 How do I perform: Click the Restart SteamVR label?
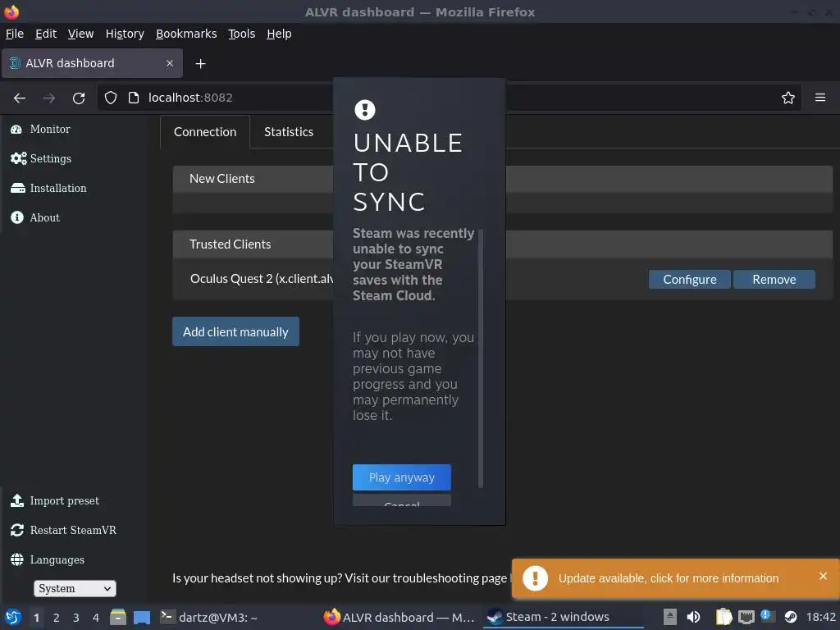coord(73,530)
